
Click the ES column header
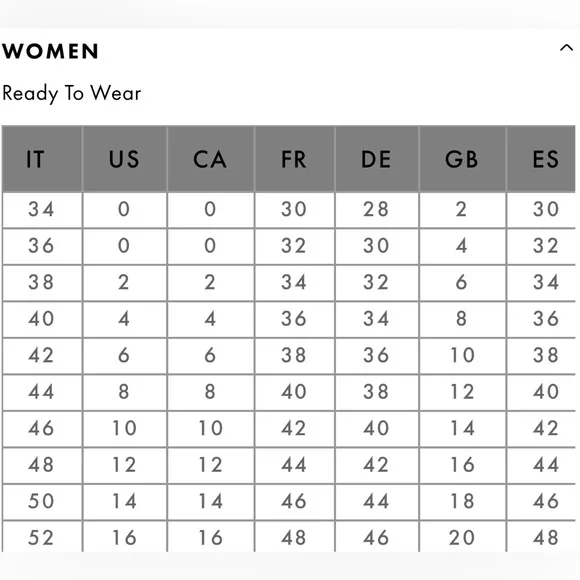541,159
